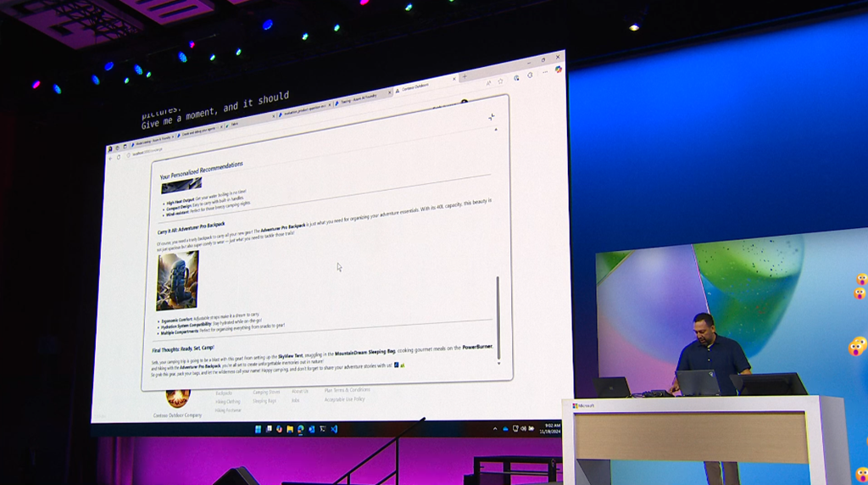Switch to evaluation_product-question tab
The height and width of the screenshot is (485, 868).
tap(304, 110)
